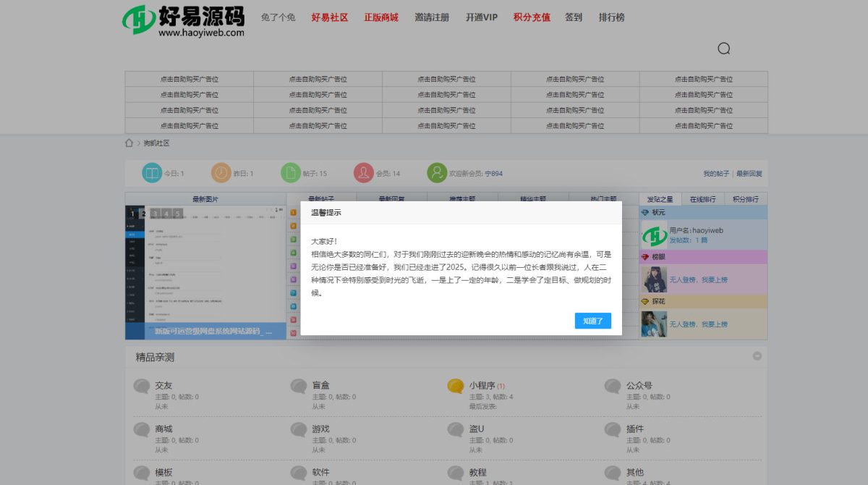Viewport: 868px width, 485px height.
Task: Switch to 发贴之星 tab
Action: coord(660,199)
